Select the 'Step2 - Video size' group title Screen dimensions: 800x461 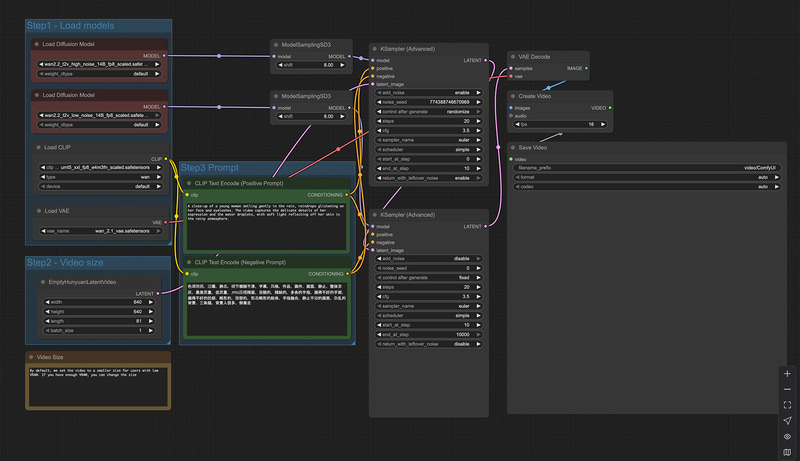pyautogui.click(x=65, y=263)
